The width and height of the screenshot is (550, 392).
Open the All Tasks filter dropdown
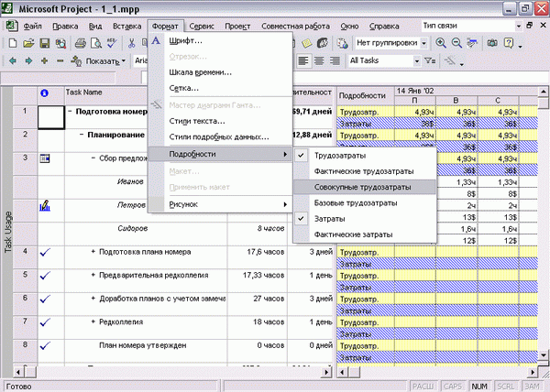(417, 60)
